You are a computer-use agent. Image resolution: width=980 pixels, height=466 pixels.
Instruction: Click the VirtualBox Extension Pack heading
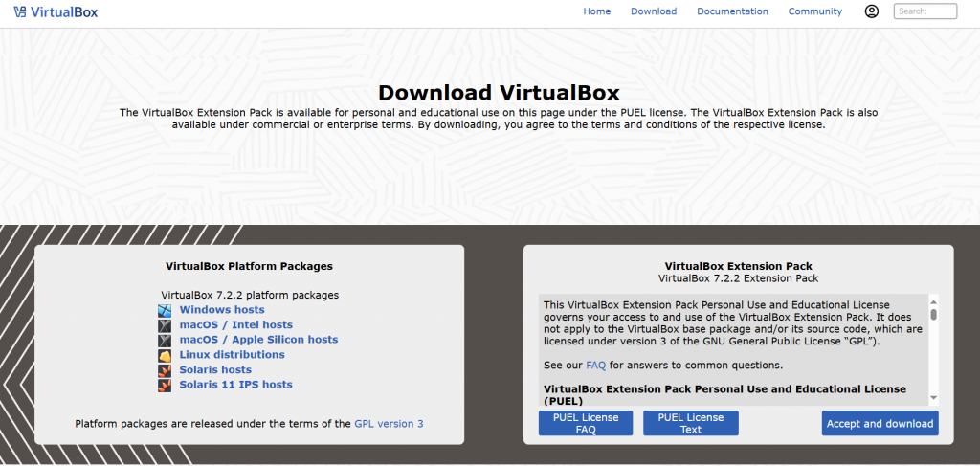coord(739,266)
